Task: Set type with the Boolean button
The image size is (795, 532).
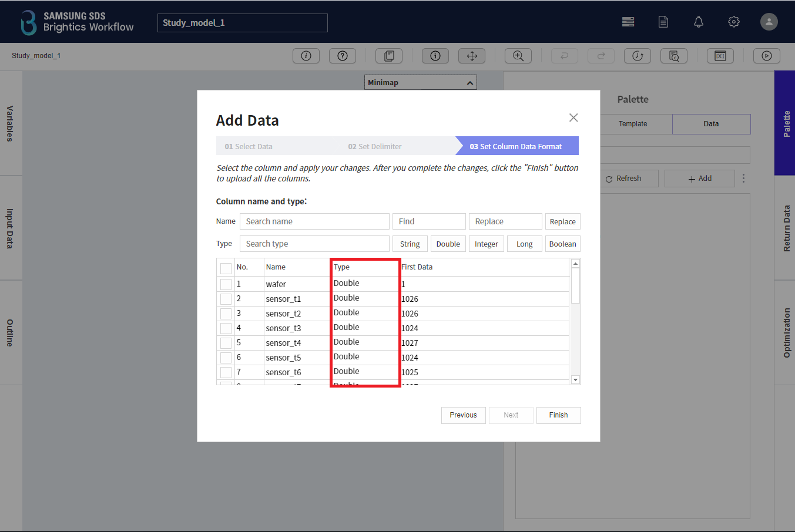Action: (x=563, y=244)
